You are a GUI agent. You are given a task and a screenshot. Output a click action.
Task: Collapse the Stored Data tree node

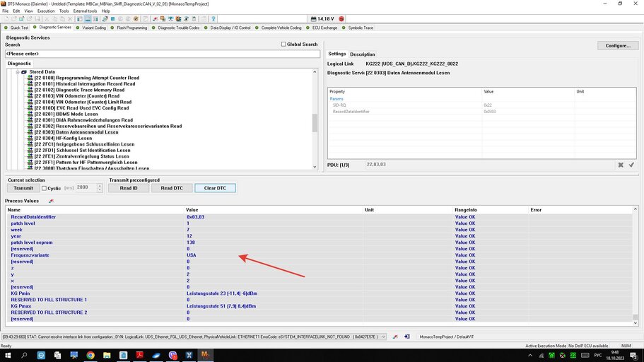coord(18,72)
